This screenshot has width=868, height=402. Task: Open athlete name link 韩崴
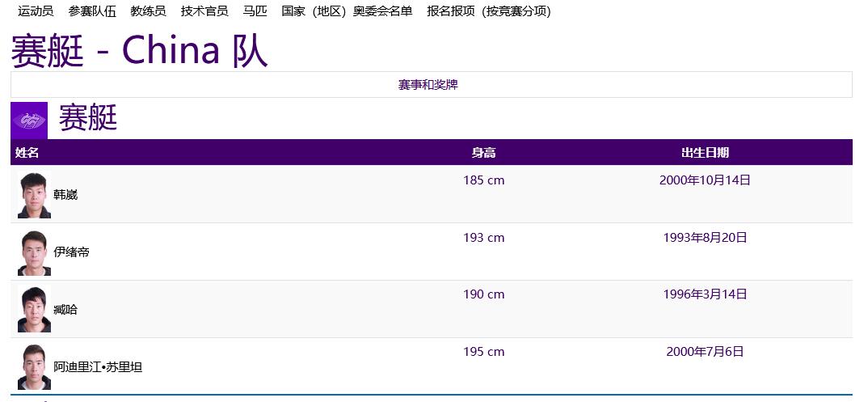click(65, 195)
